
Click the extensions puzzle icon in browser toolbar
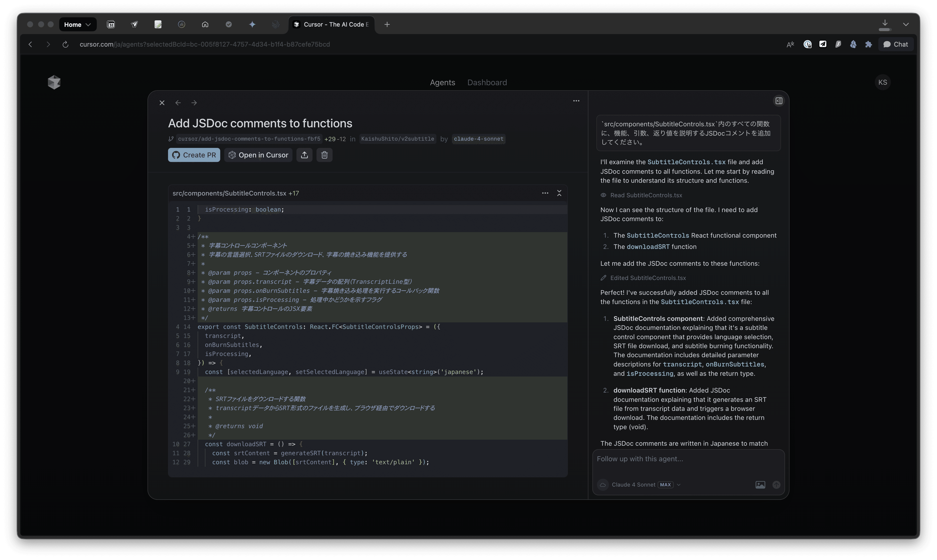[868, 45]
